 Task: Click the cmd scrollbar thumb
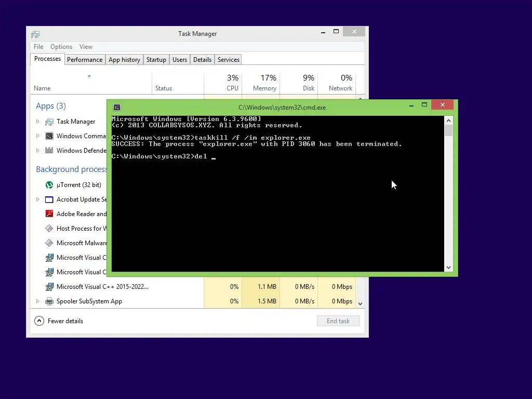(448, 130)
